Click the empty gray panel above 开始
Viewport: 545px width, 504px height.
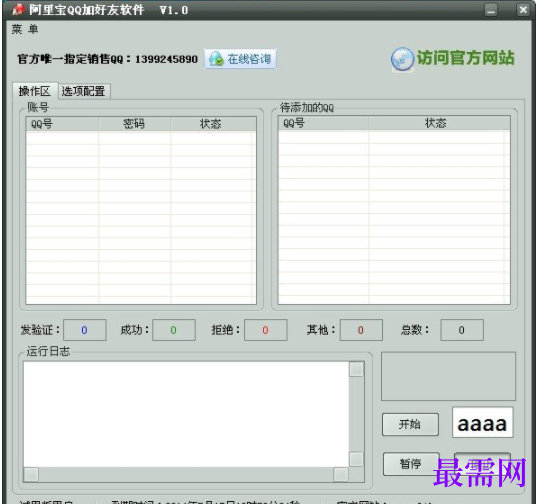click(448, 376)
